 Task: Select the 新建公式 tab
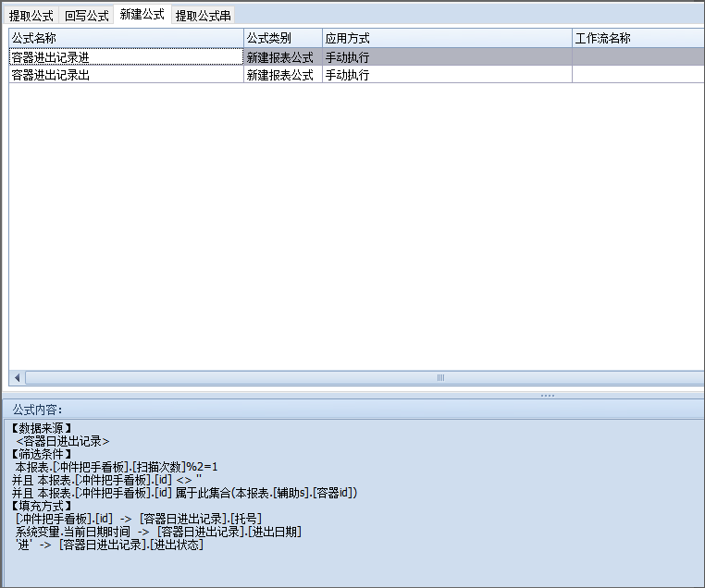pyautogui.click(x=142, y=15)
